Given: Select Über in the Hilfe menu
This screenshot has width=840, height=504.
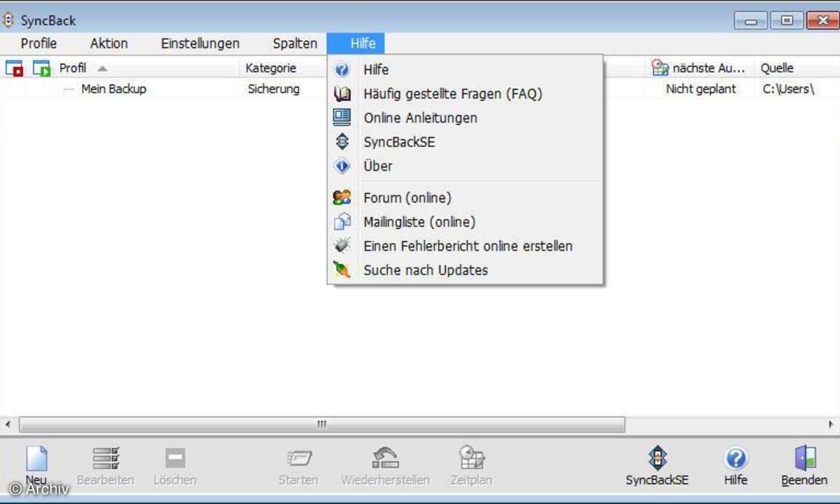Looking at the screenshot, I should 378,167.
